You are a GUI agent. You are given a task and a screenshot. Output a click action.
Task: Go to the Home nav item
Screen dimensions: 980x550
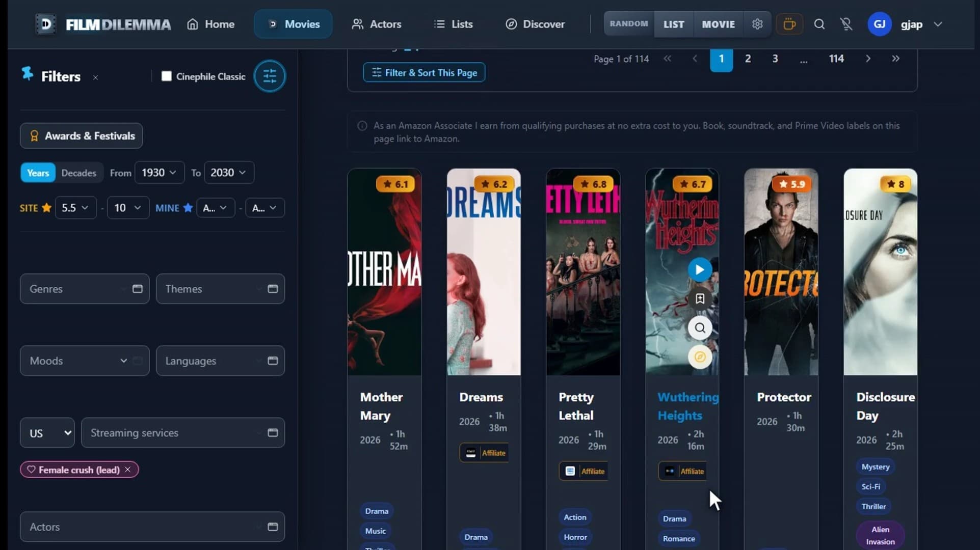point(211,24)
